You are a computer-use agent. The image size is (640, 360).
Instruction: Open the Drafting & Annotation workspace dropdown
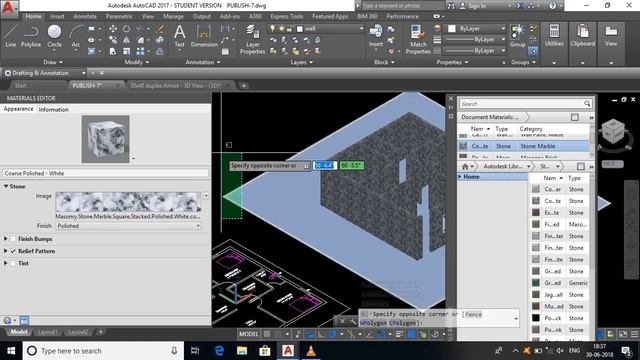click(45, 73)
